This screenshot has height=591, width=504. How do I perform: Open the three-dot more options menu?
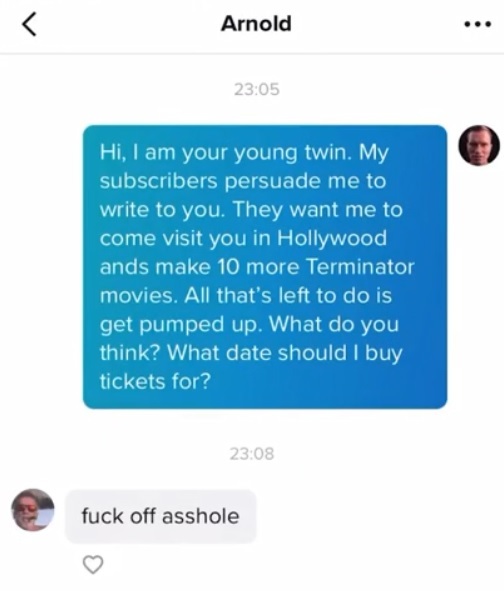[477, 24]
